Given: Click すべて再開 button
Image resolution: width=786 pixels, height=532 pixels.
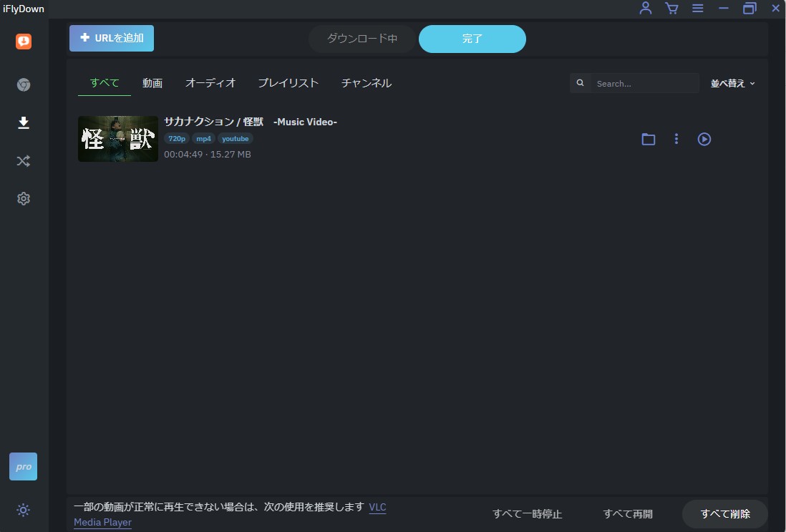Looking at the screenshot, I should point(628,514).
